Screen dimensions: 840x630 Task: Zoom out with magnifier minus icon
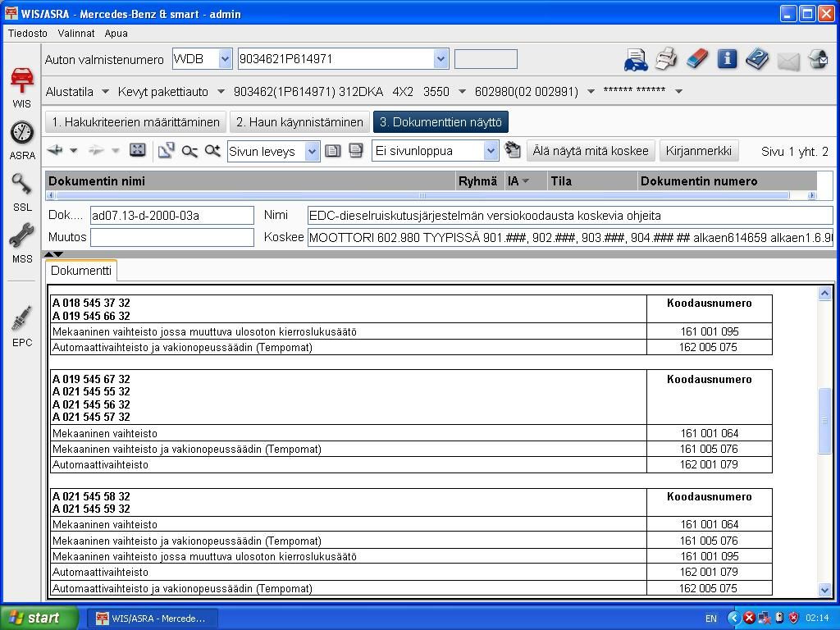click(189, 151)
